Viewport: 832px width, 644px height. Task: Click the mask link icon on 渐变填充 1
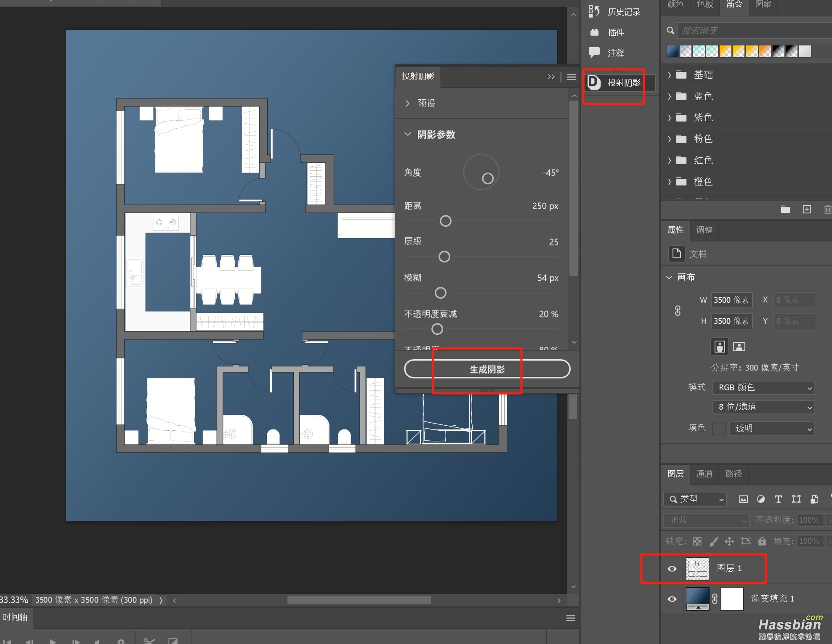click(715, 599)
